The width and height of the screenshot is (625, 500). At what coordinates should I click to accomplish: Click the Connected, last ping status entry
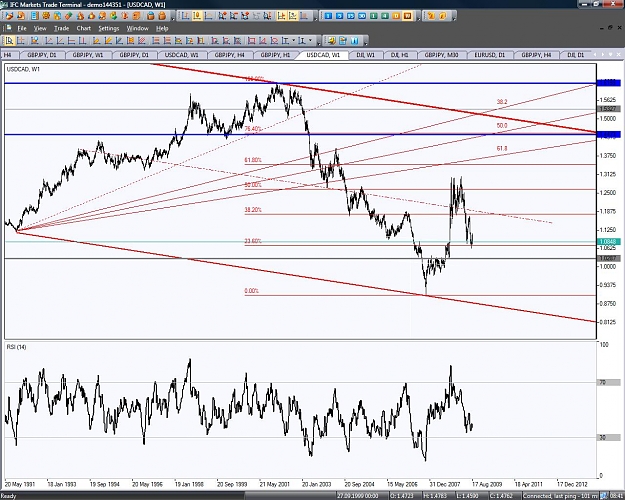(560, 496)
